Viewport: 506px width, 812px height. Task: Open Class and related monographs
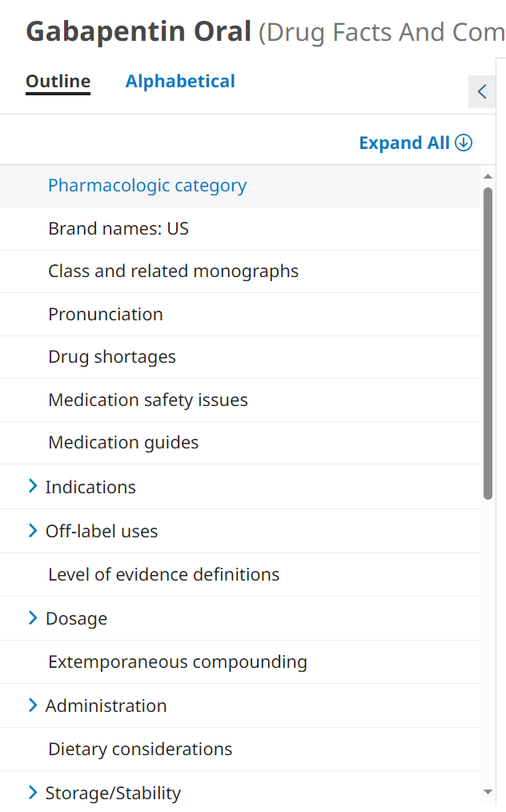173,271
